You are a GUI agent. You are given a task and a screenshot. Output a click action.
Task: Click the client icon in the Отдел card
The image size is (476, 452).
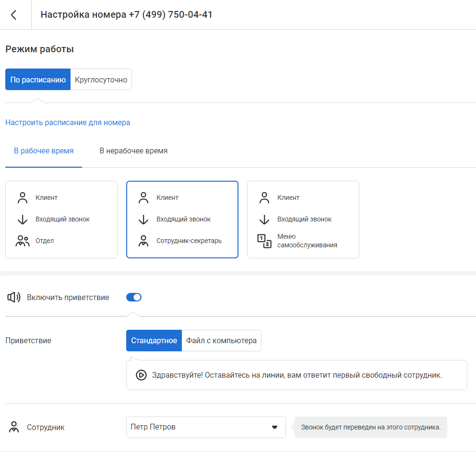pyautogui.click(x=22, y=197)
